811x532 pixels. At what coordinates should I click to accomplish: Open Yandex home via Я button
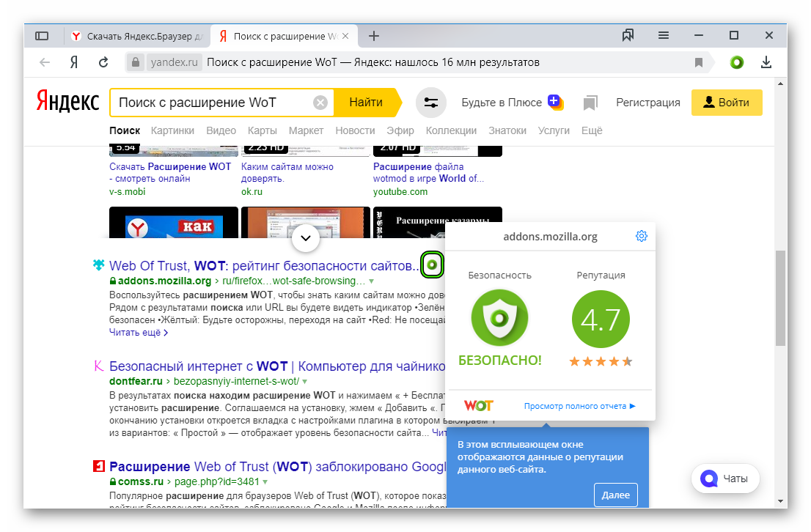click(74, 62)
